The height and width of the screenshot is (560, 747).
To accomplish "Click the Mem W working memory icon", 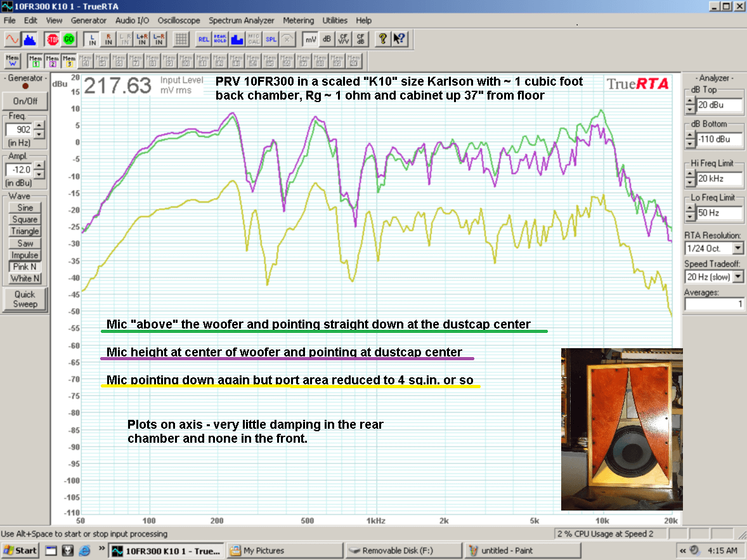I will coord(13,61).
